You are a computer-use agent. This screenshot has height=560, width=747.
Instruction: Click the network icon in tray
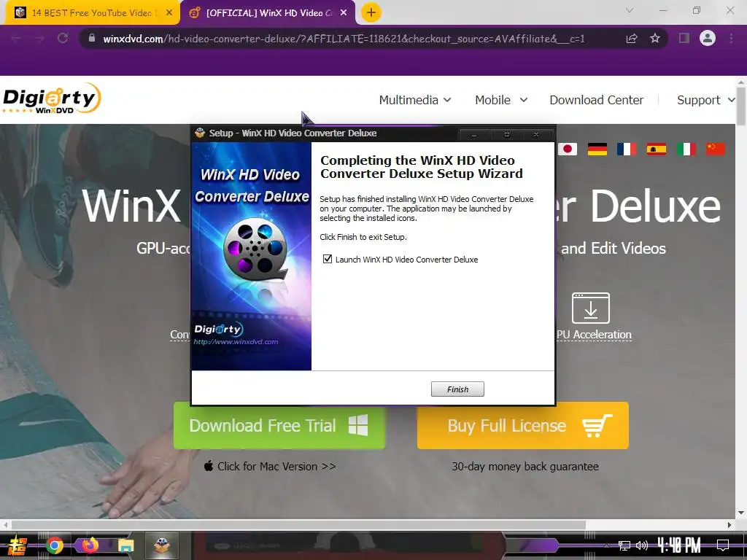coord(624,545)
